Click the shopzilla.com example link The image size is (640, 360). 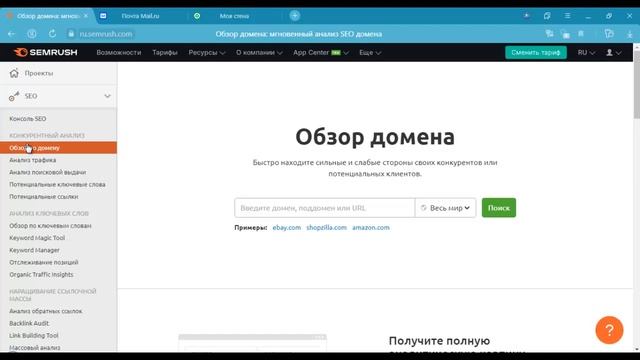[x=327, y=227]
